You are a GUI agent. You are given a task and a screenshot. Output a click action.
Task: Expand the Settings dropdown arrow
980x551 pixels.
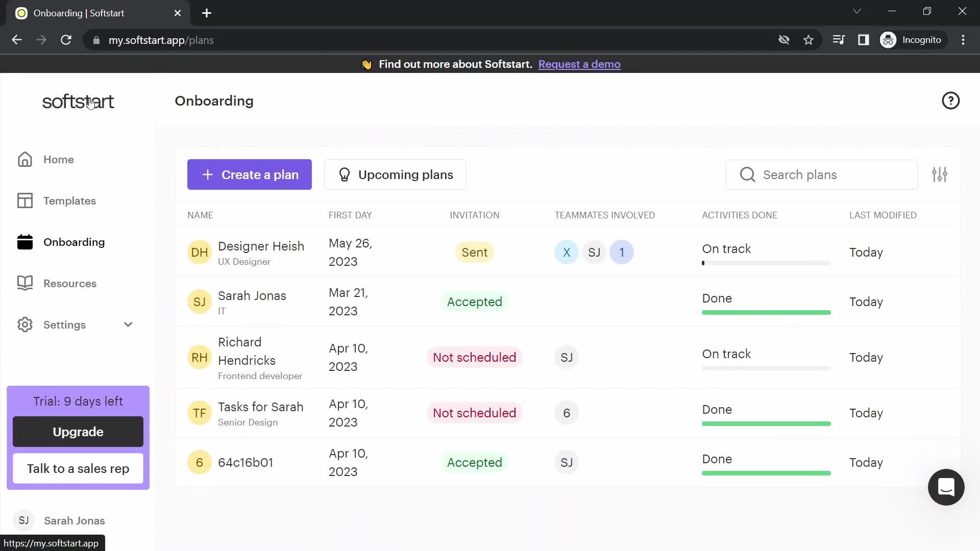[128, 325]
